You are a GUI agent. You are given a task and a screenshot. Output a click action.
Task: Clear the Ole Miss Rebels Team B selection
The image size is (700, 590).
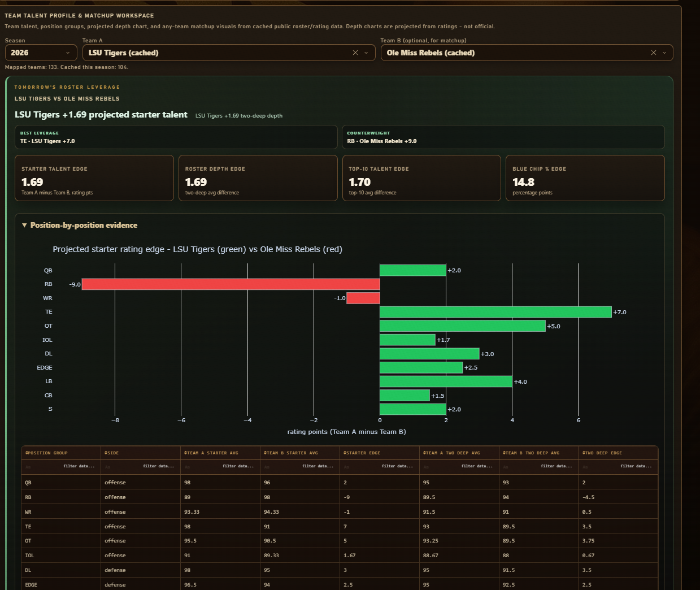pyautogui.click(x=654, y=53)
